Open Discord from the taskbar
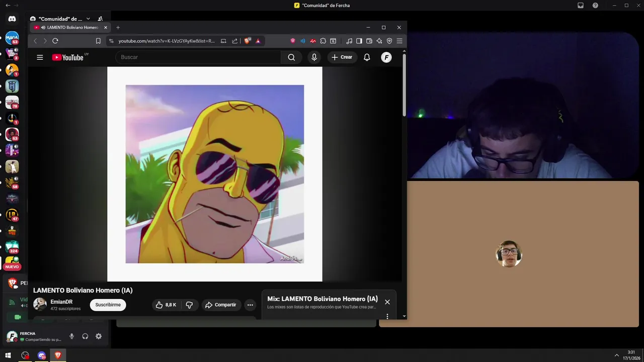 [x=42, y=355]
